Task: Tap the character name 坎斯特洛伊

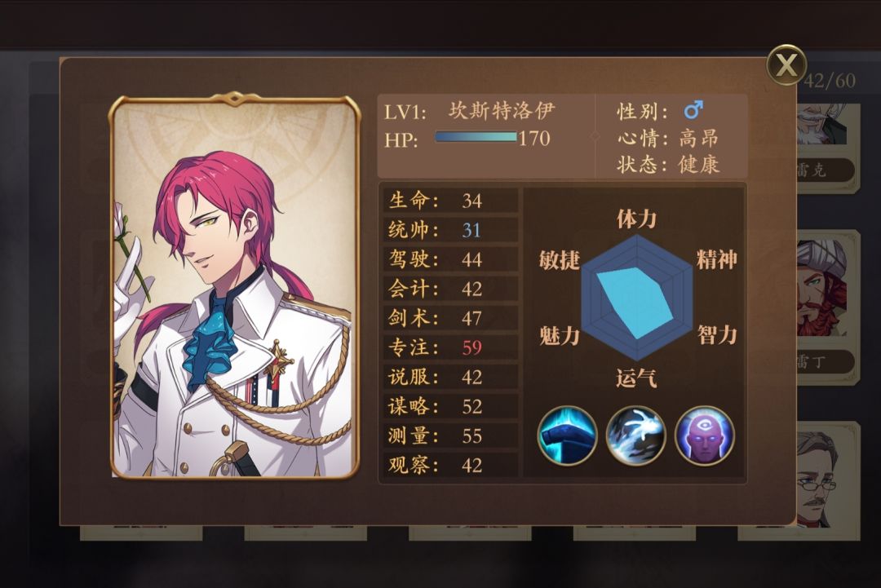Action: (502, 111)
